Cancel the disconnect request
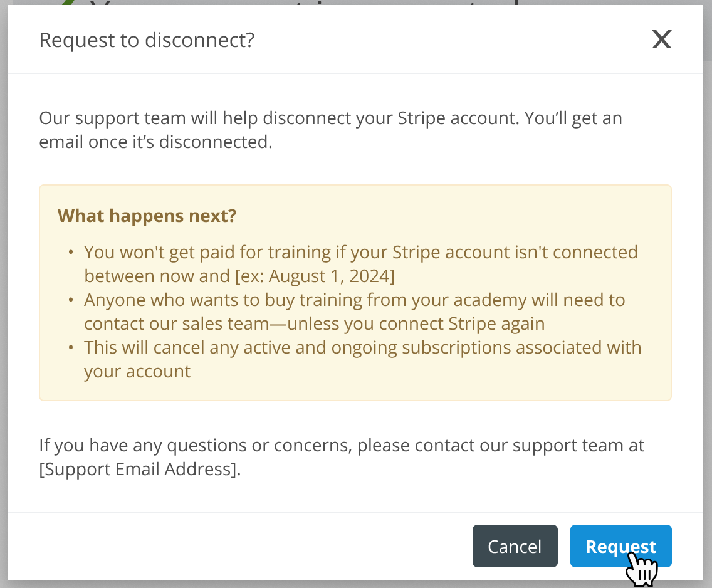The image size is (712, 588). coord(515,546)
